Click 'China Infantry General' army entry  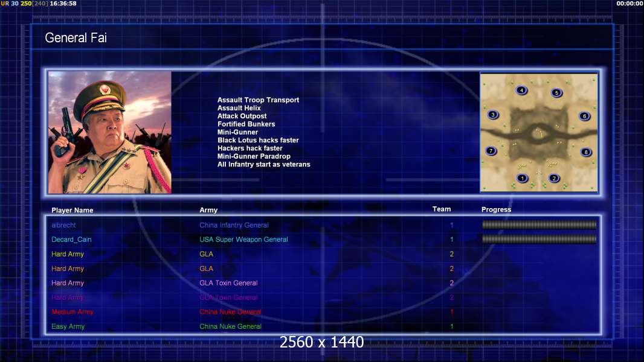pos(234,225)
